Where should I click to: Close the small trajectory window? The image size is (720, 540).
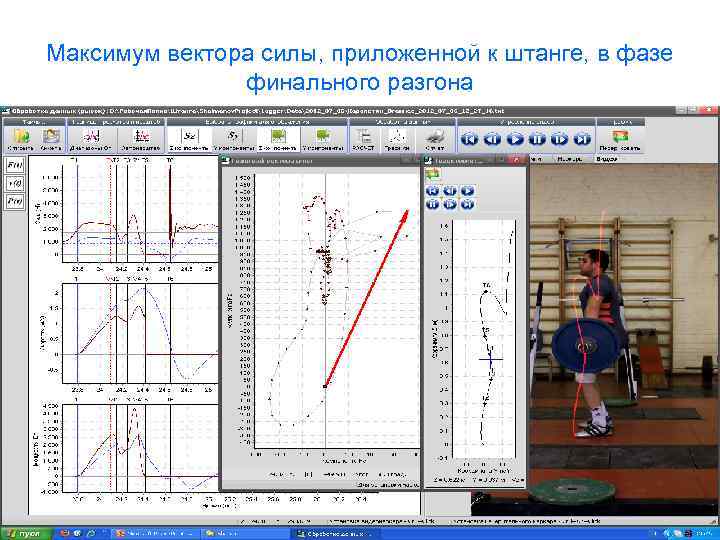click(516, 160)
